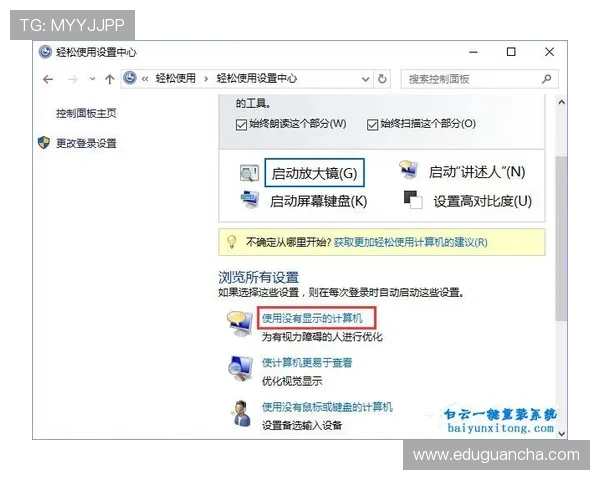Open 使计算机更易于查看 link

(307, 362)
